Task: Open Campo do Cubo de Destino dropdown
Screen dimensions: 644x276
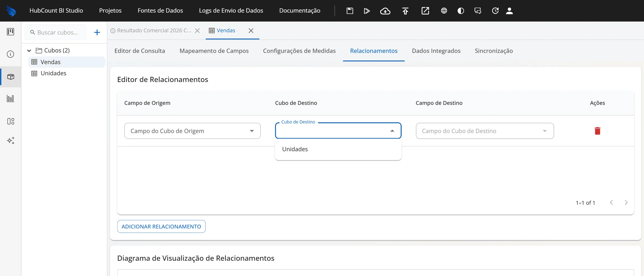Action: coord(485,131)
